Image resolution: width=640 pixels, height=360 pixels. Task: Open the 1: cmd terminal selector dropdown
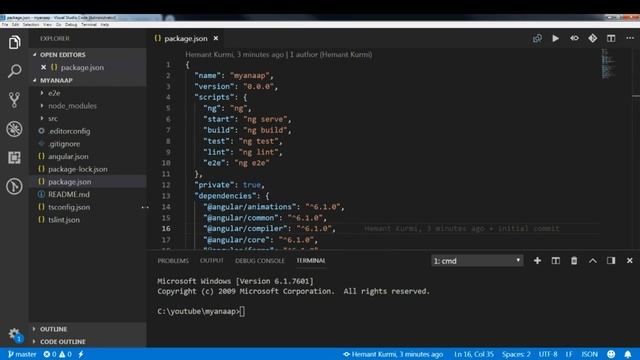point(477,261)
